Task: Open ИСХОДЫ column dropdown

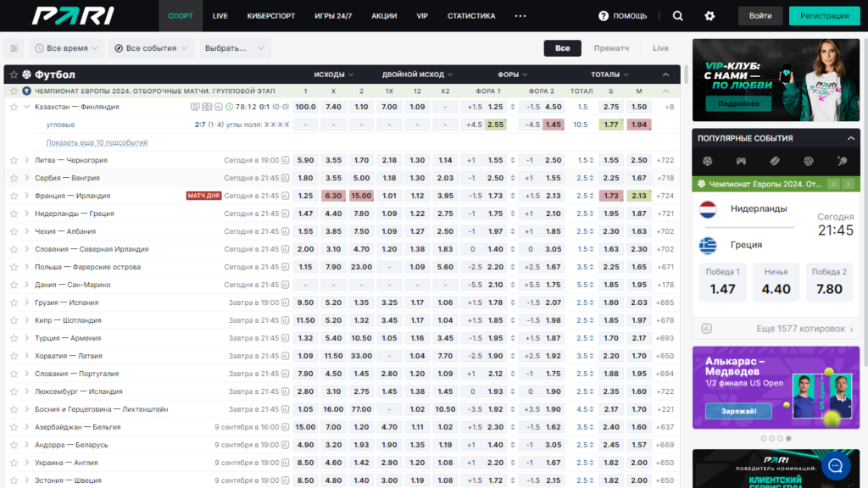Action: point(333,75)
